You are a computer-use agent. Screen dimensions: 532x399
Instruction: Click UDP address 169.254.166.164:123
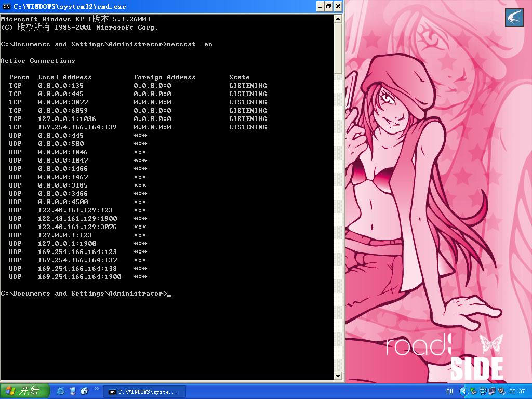(x=77, y=252)
